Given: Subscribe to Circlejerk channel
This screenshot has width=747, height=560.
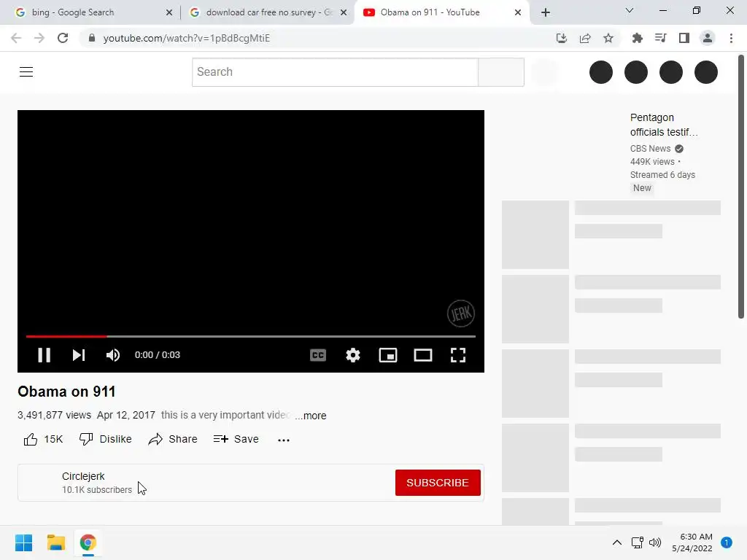Looking at the screenshot, I should tap(438, 483).
